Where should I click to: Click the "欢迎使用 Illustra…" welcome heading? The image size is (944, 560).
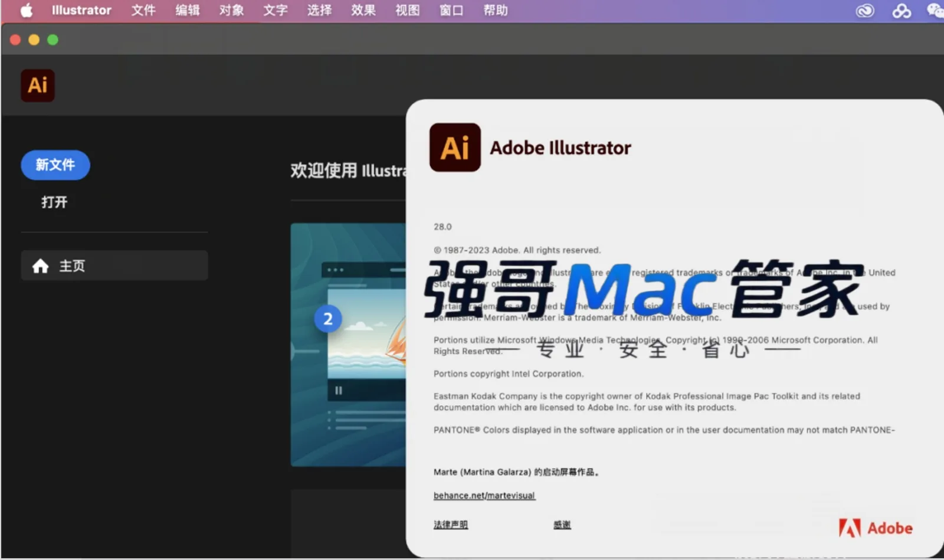[348, 171]
